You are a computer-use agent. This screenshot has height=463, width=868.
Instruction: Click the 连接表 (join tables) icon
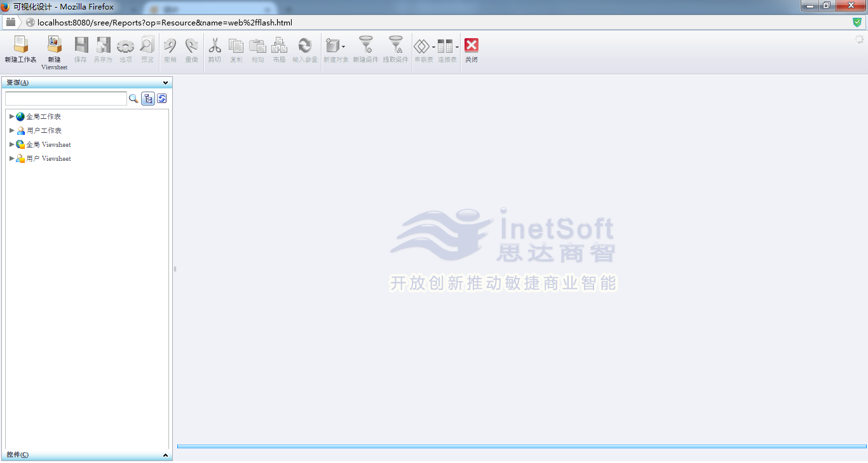click(445, 46)
